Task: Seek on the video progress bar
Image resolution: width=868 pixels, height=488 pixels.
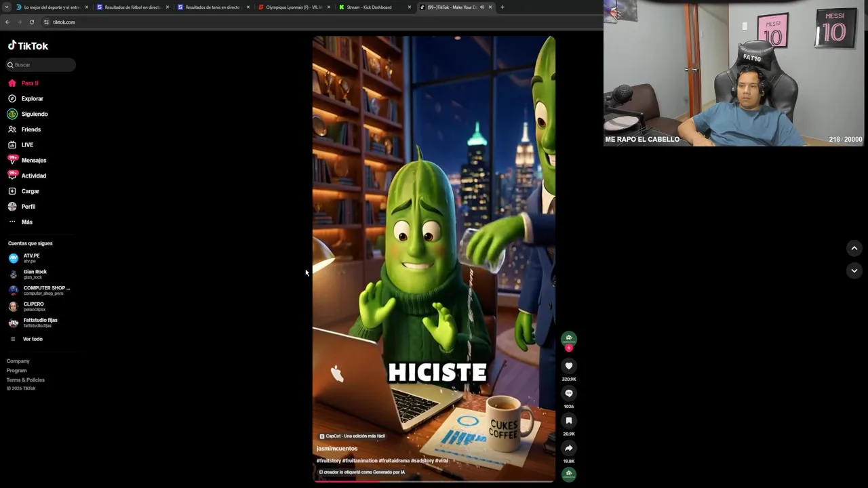Action: [x=433, y=481]
